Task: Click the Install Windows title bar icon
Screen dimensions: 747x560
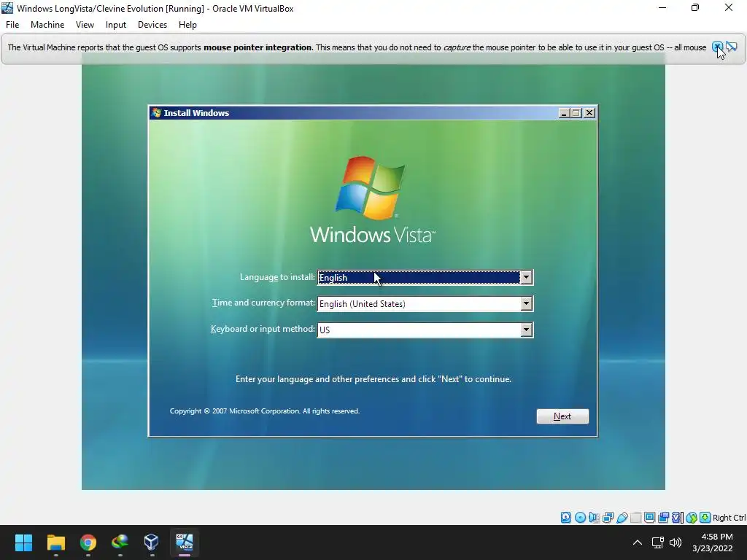Action: 156,113
